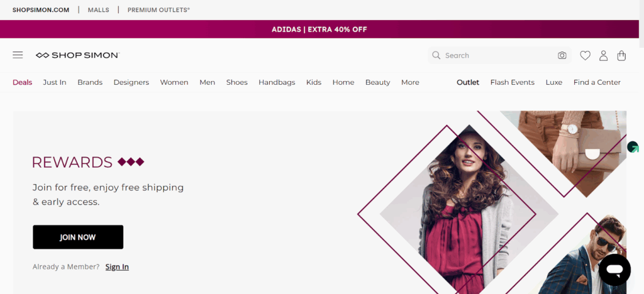Select the Premium Outlets top link
Viewport: 644px width, 294px height.
point(158,10)
